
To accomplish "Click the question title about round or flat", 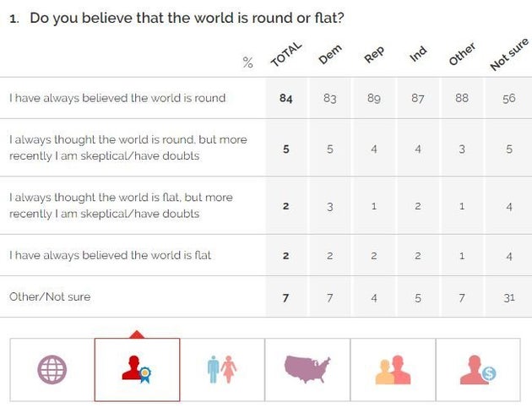I will (x=186, y=18).
